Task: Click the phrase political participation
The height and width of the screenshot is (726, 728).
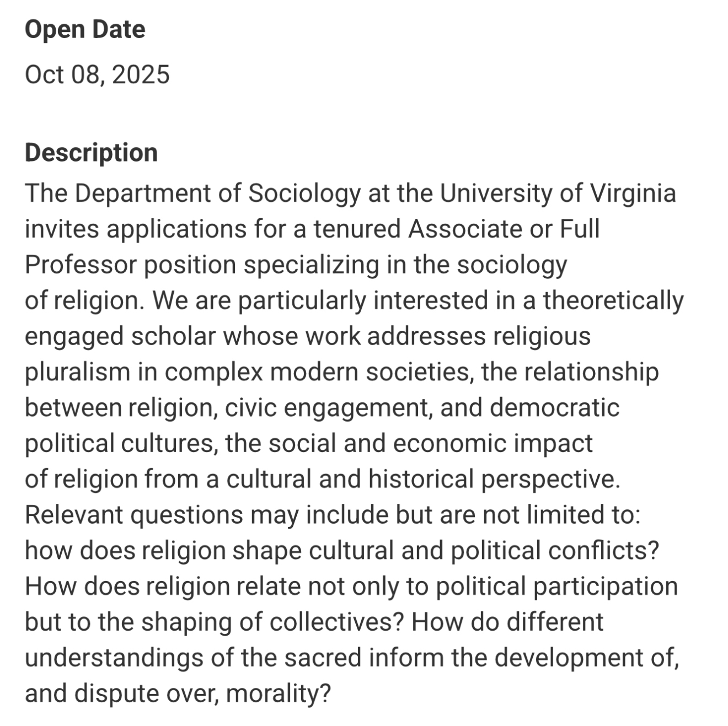Action: [x=557, y=587]
